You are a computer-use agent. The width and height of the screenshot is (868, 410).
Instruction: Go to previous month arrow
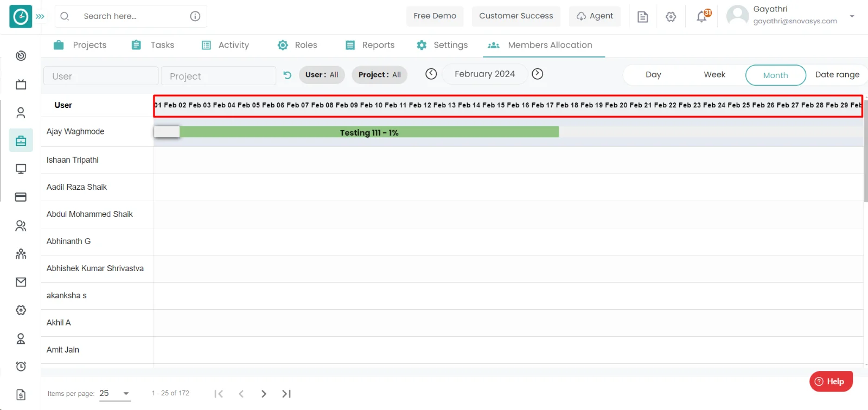tap(431, 74)
